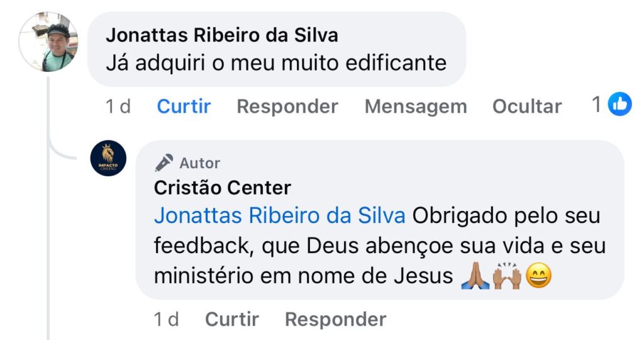Screen dimensions: 644x340
Task: Open the 1 d timestamp on the reply
Action: click(x=167, y=319)
